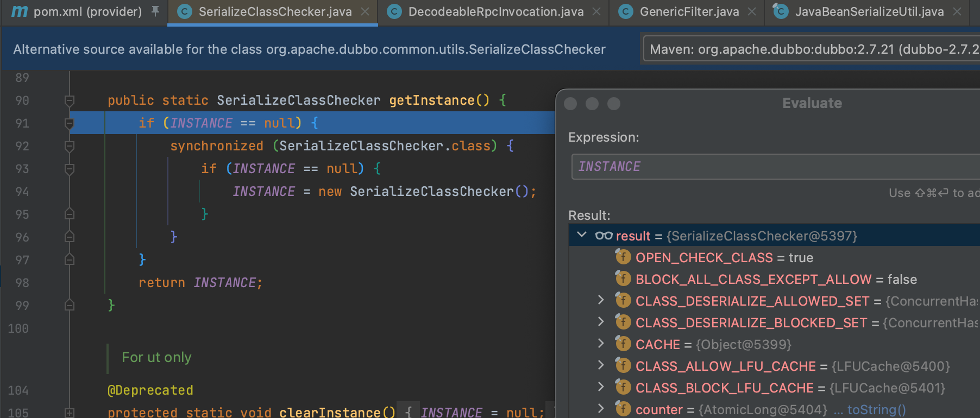The height and width of the screenshot is (418, 980).
Task: Collapse inner if block at line 93
Action: 70,169
